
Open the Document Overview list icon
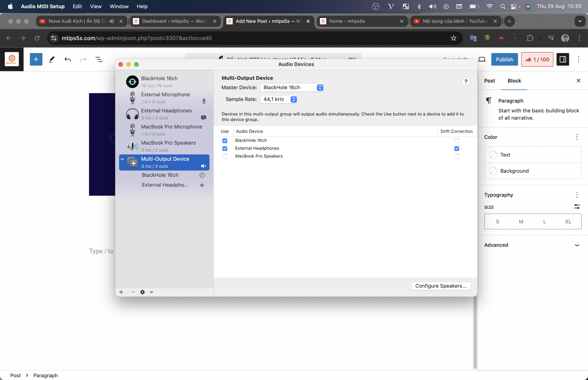click(x=99, y=59)
